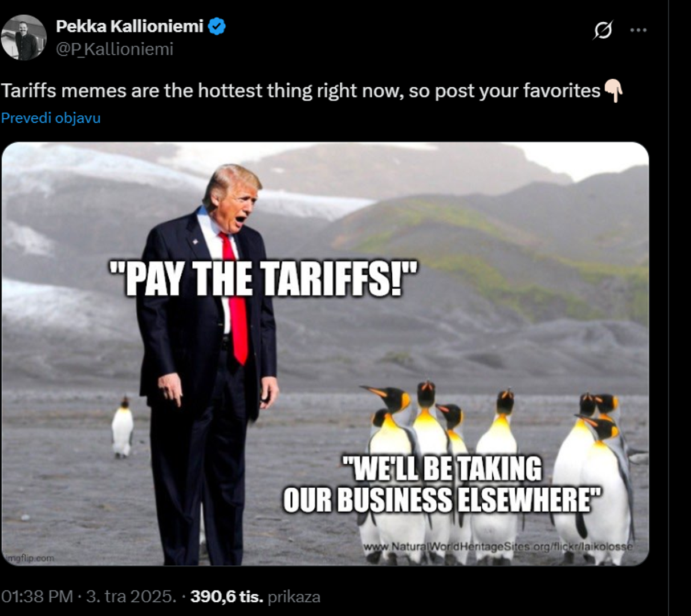Open the three-dot more options menu
This screenshot has height=616, width=691.
coord(638,30)
